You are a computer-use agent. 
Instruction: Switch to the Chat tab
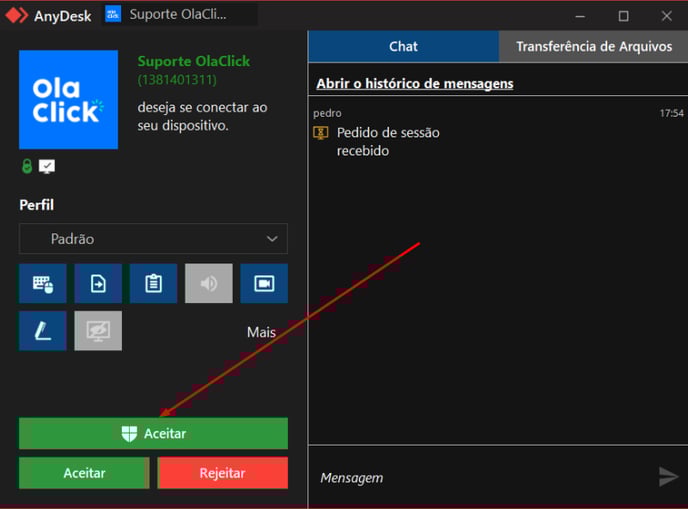pos(403,47)
